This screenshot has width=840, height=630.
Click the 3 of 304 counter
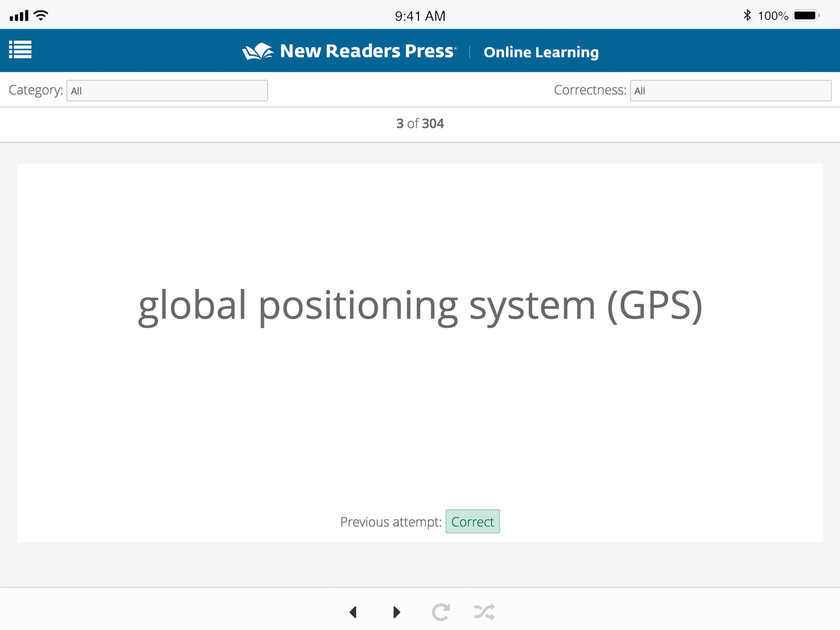(420, 123)
